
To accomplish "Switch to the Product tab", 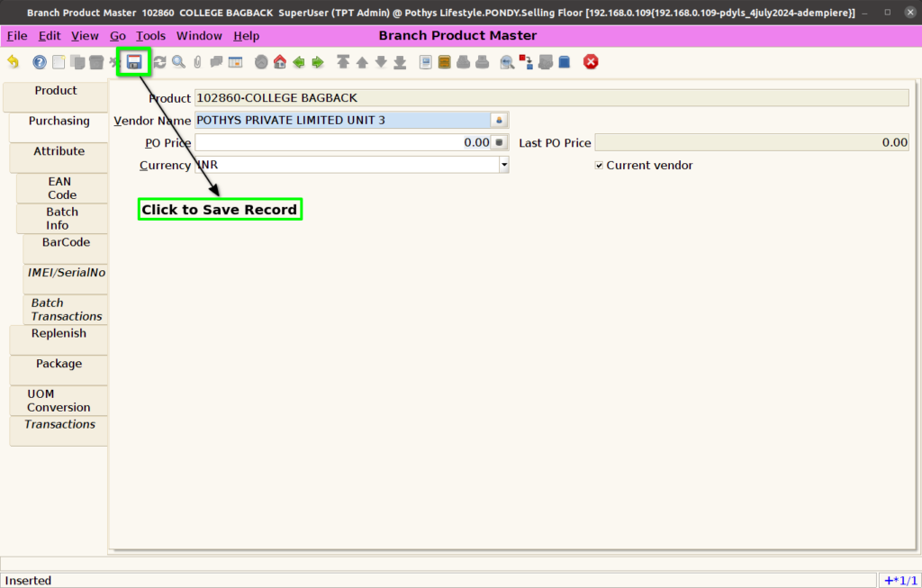I will pyautogui.click(x=55, y=95).
